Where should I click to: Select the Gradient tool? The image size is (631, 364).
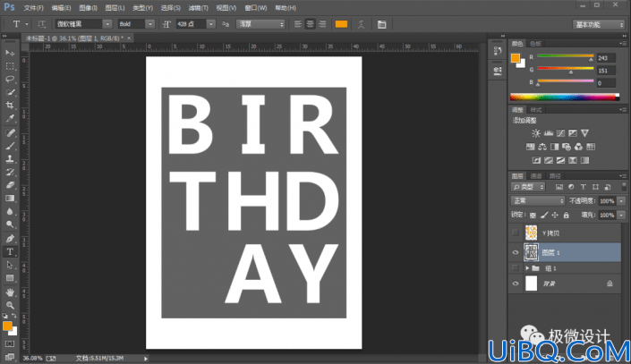10,199
